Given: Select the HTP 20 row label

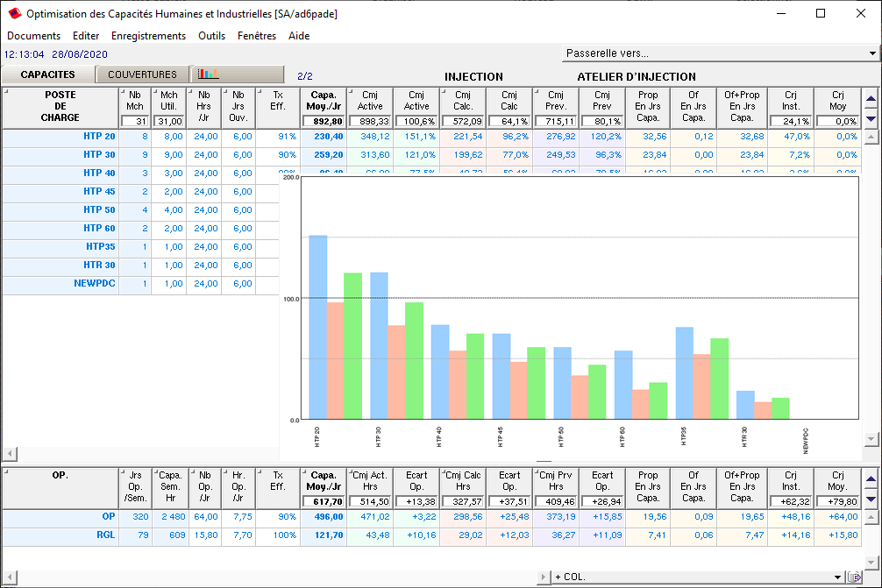Looking at the screenshot, I should pos(99,137).
